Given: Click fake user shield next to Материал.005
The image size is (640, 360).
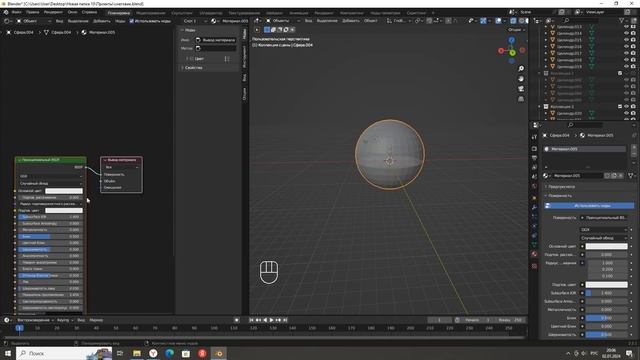Looking at the screenshot, I should (x=607, y=176).
